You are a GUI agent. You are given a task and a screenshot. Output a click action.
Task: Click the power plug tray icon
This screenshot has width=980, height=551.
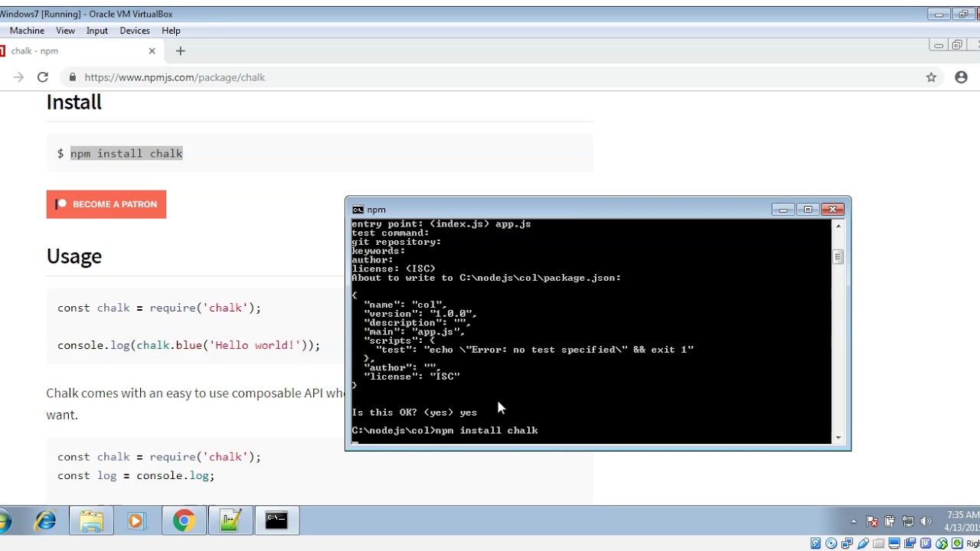pos(890,521)
